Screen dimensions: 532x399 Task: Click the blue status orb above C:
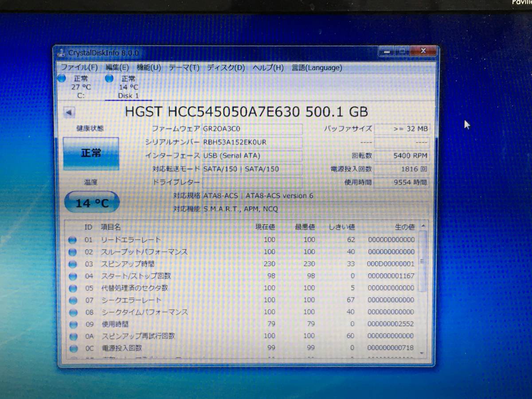(x=62, y=79)
